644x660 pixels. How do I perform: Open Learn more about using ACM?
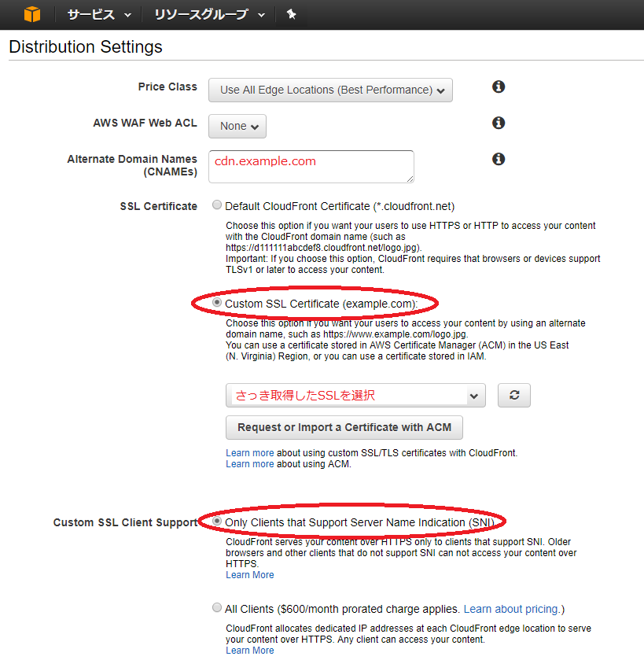pyautogui.click(x=250, y=464)
